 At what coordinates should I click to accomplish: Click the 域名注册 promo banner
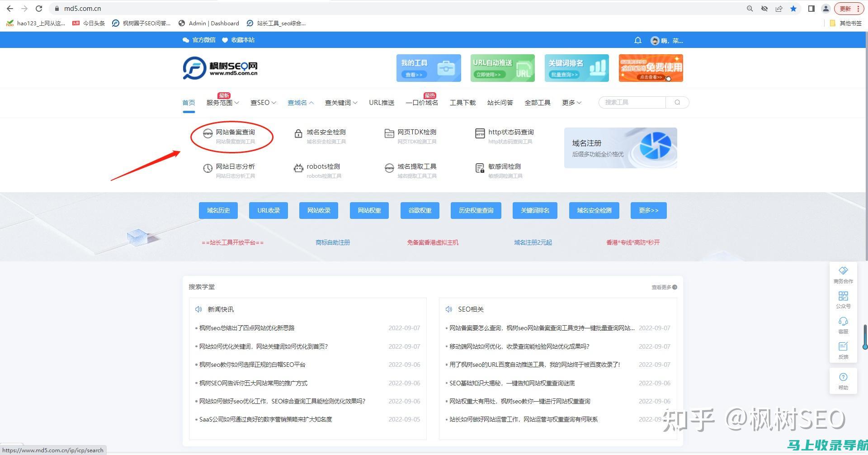(620, 148)
